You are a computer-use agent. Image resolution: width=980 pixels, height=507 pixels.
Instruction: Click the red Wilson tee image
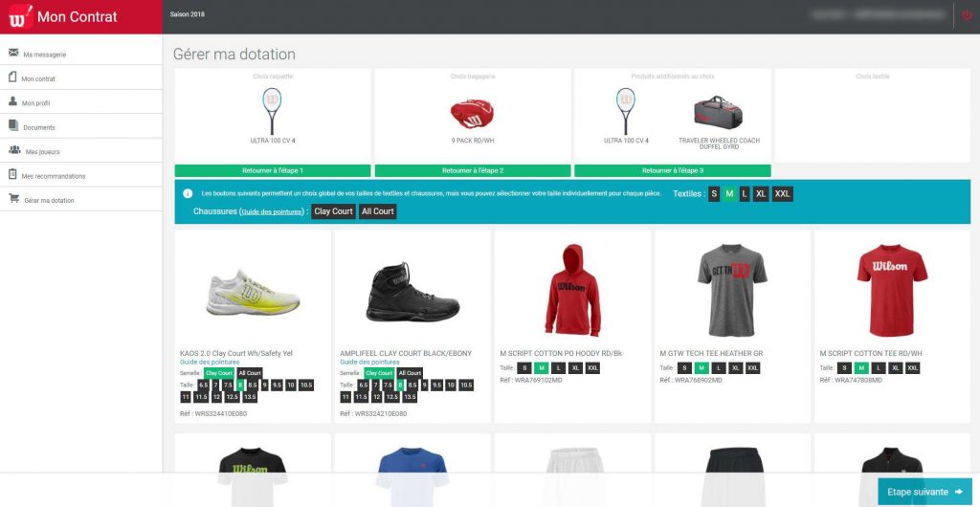893,291
